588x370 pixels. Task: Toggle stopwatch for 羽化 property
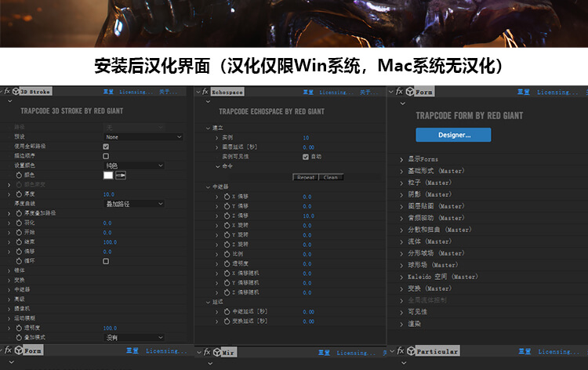point(19,223)
